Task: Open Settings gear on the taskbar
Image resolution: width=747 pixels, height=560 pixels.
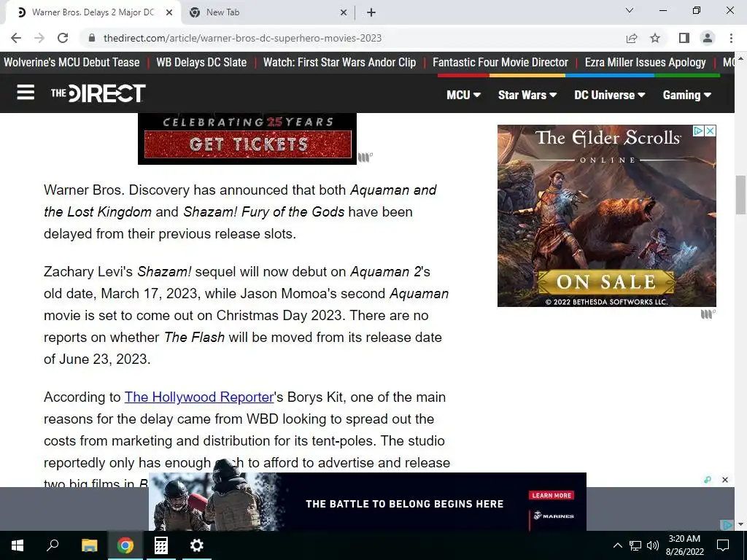Action: click(196, 545)
